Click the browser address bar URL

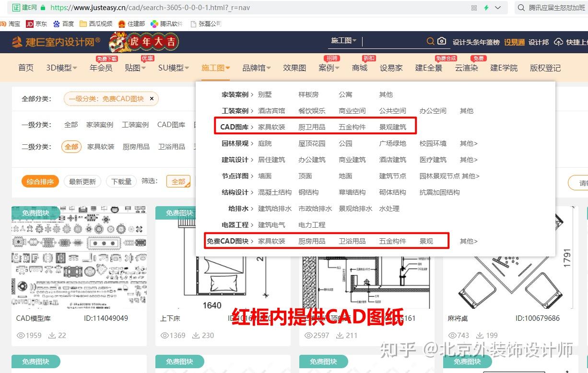(x=150, y=8)
